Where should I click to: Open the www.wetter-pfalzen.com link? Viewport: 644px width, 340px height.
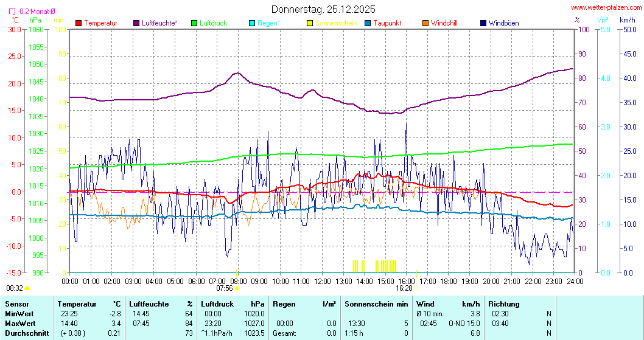[606, 7]
